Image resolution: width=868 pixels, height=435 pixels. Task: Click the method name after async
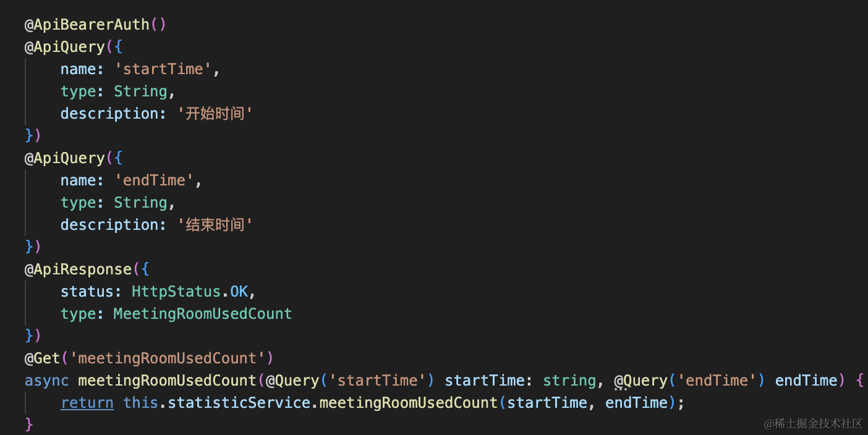[167, 381]
